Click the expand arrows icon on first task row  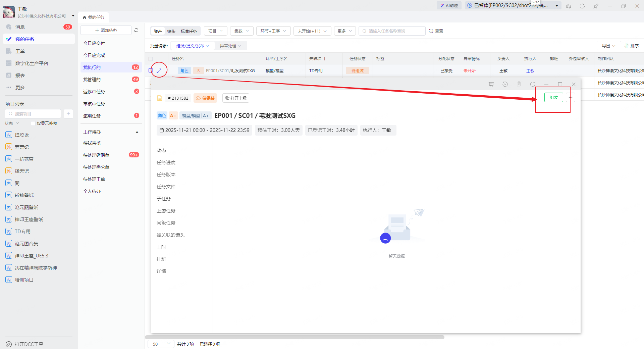click(x=159, y=70)
